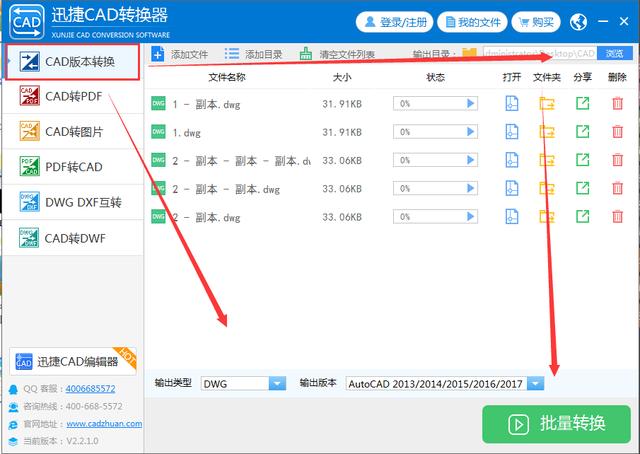Click the 清空文件列表 broom icon
This screenshot has height=454, width=640.
tap(306, 53)
